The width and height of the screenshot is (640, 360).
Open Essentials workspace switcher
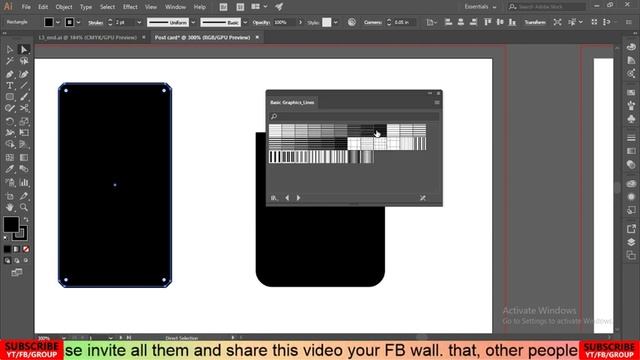pos(480,7)
